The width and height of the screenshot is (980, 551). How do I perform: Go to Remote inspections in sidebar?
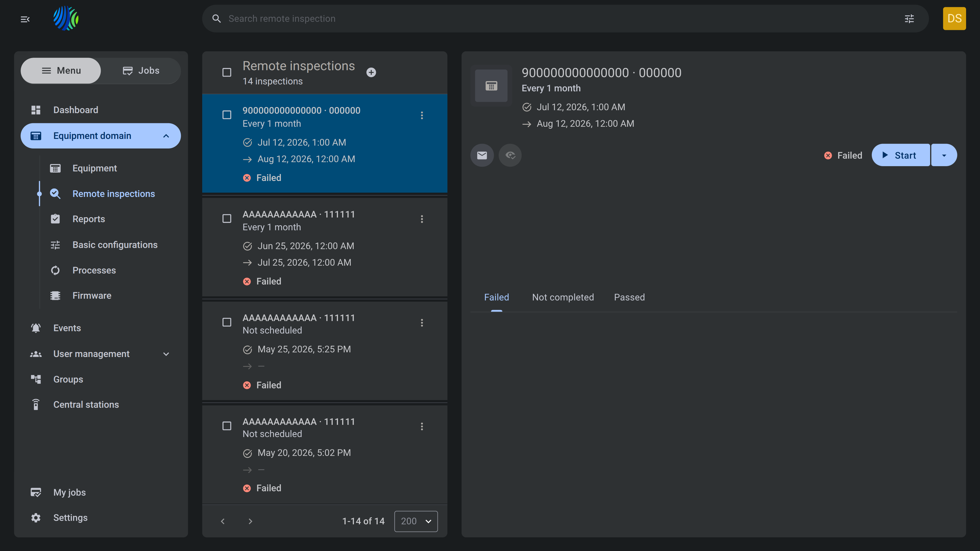[113, 194]
